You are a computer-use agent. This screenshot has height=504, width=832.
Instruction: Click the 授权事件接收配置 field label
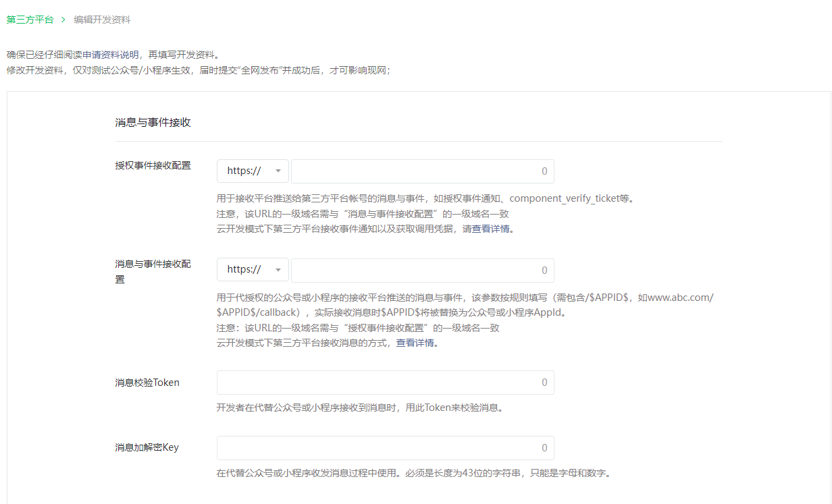click(153, 166)
